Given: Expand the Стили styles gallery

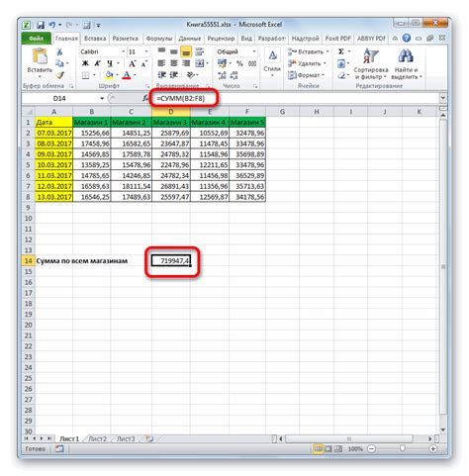Looking at the screenshot, I should coord(272,62).
